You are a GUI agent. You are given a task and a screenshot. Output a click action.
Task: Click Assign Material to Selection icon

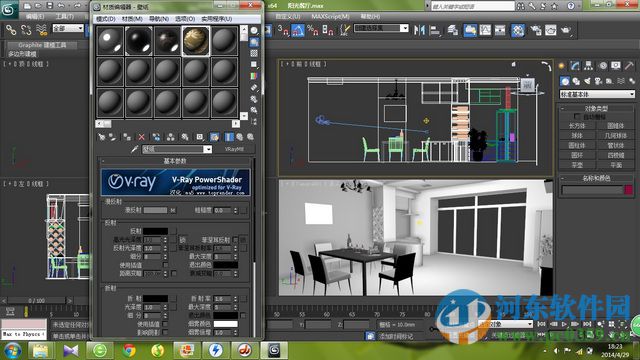point(127,137)
